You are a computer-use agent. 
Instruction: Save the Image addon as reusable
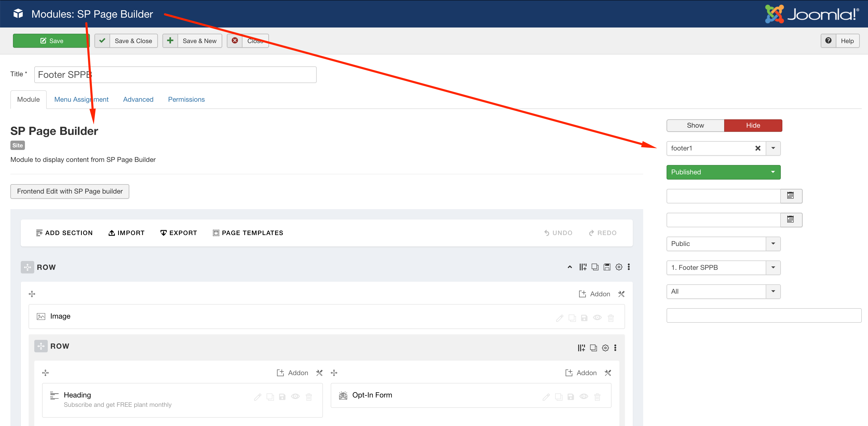(x=584, y=318)
